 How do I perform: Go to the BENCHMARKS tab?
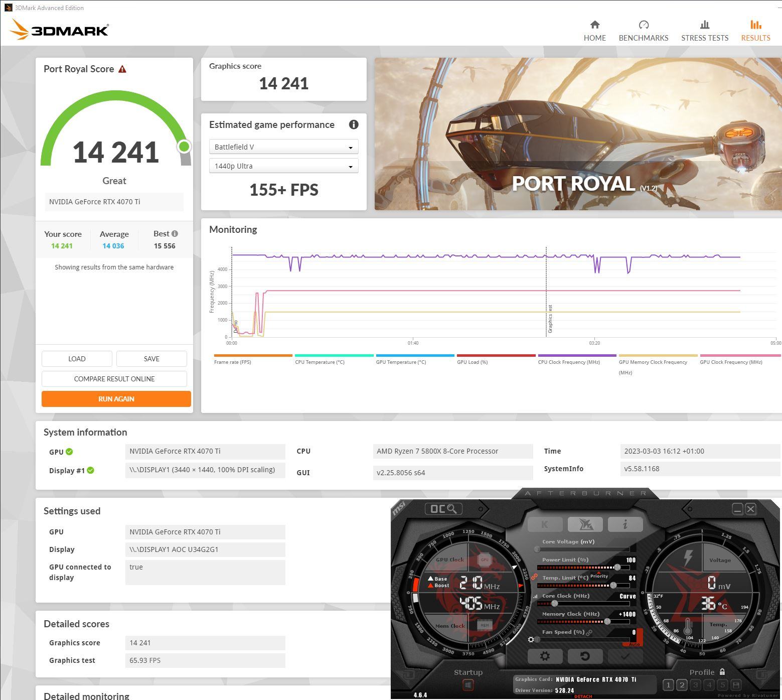pos(643,31)
